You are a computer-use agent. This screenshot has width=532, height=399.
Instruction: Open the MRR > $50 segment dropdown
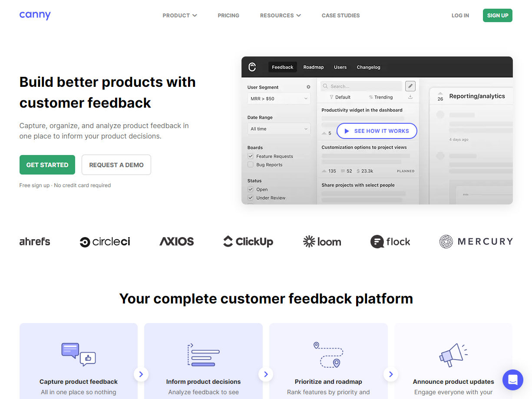coord(279,99)
